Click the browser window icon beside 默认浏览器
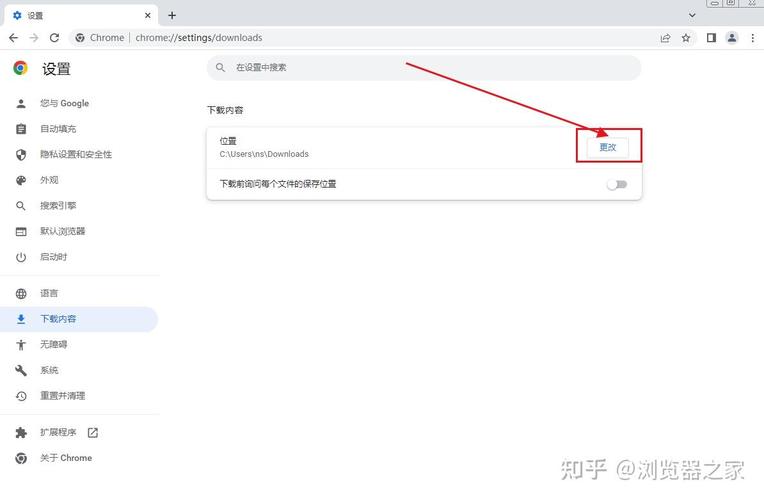This screenshot has height=500, width=764. coord(21,231)
